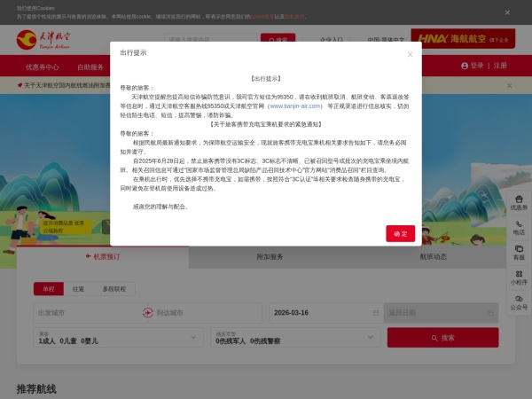Close the 出行提示 dialog with X
532x399 pixels.
tap(410, 54)
